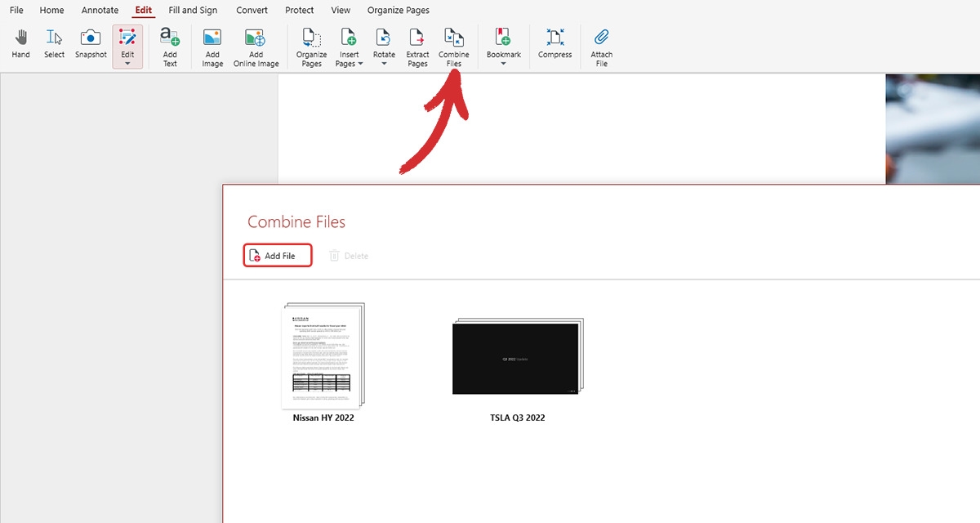Screen dimensions: 980x523
Task: Expand the Rotate dropdown arrow
Action: point(384,64)
